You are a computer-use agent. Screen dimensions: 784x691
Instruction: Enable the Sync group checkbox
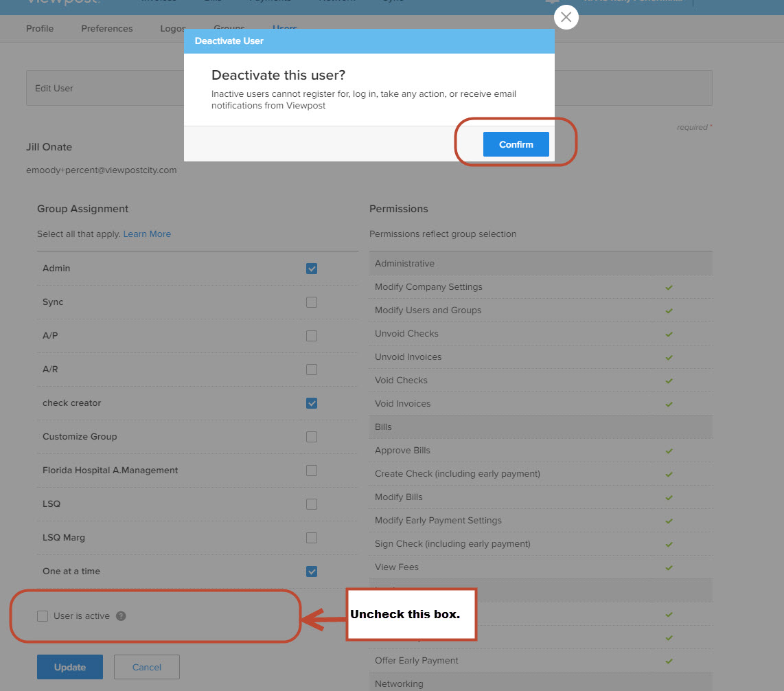coord(312,302)
